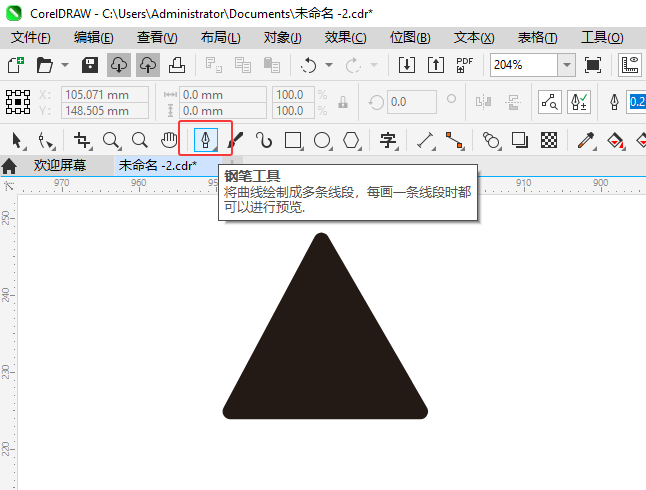Select the Crop tool
Screen dimensions: 646x490
(x=82, y=141)
